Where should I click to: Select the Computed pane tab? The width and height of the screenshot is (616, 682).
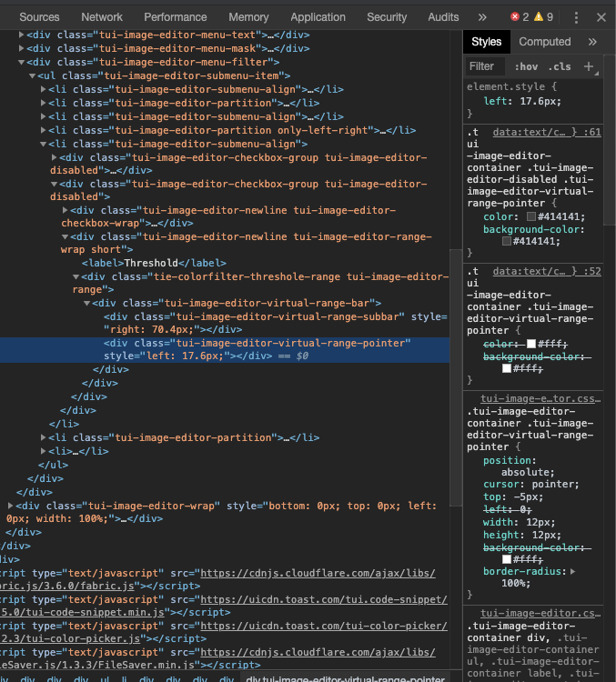[x=545, y=42]
